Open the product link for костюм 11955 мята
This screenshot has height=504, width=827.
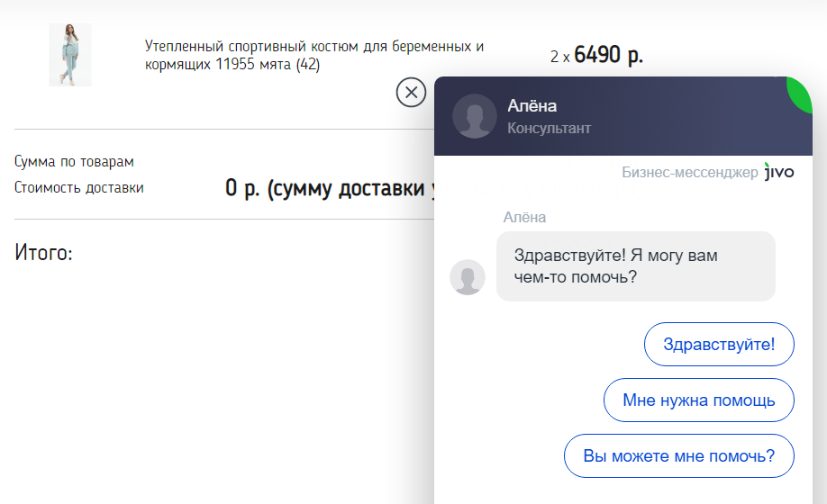314,55
